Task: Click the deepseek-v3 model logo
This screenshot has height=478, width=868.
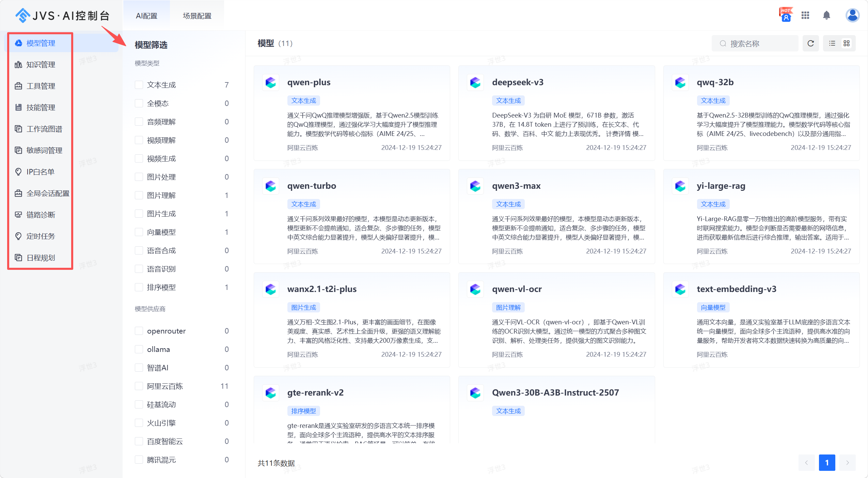Action: pyautogui.click(x=475, y=82)
